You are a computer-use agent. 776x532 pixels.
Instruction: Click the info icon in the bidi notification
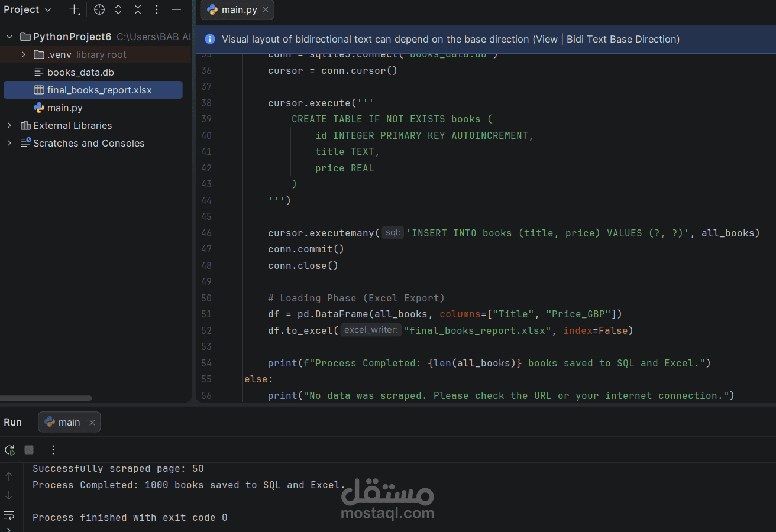click(209, 39)
